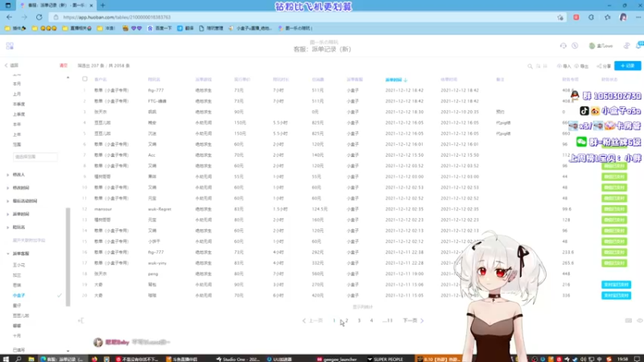Open row 12 customer mansour
This screenshot has width=644, height=362.
[x=103, y=209]
